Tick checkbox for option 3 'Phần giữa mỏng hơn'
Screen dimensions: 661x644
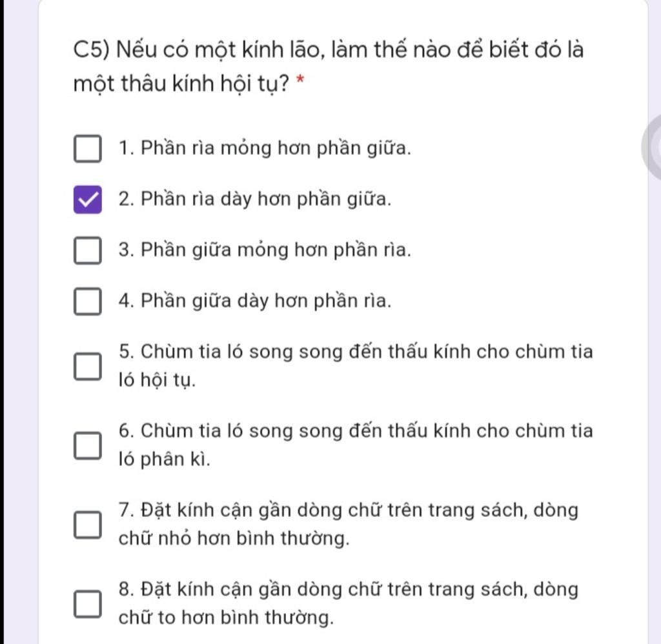(88, 250)
